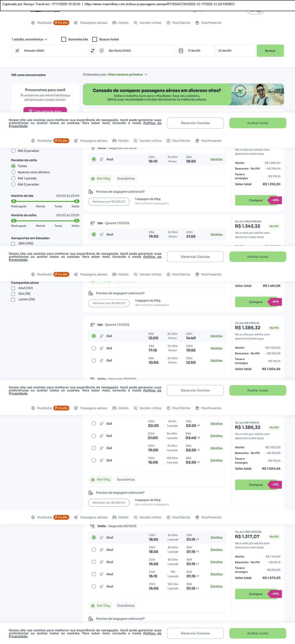Screen dimensions: 295x644
Task: Click Adicionar por R$ 380,00 baggage button
Action: point(109,502)
